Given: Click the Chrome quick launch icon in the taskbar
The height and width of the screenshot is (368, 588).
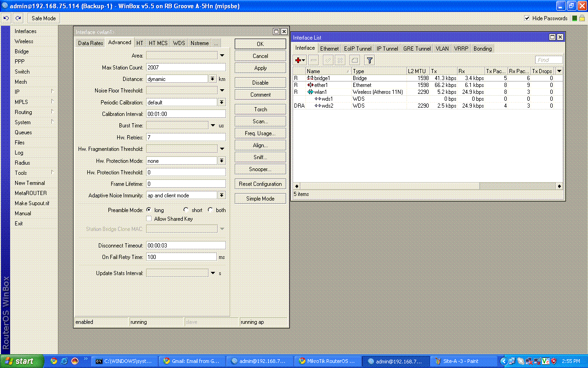Looking at the screenshot, I should click(x=54, y=361).
